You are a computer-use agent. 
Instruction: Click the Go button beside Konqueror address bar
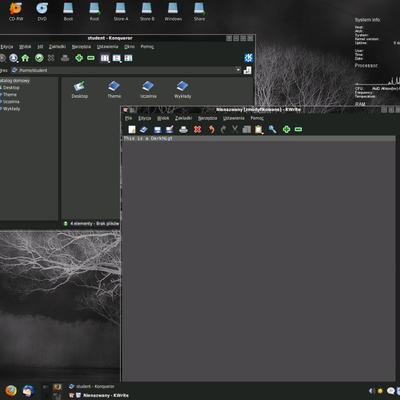click(247, 70)
